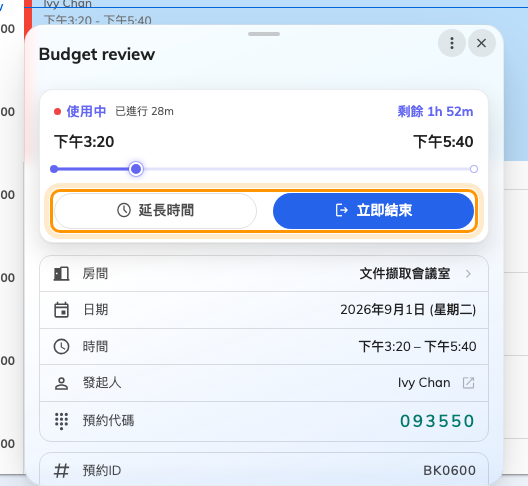The width and height of the screenshot is (528, 486).
Task: Click the room door icon beside 房間
Action: 61,273
